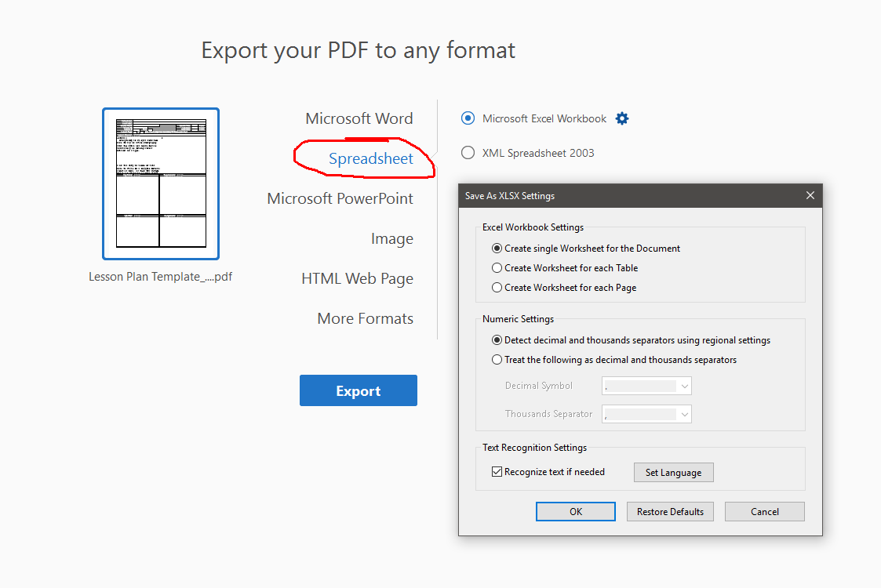The image size is (881, 588).
Task: Choose Microsoft PowerPoint export format
Action: tap(340, 198)
